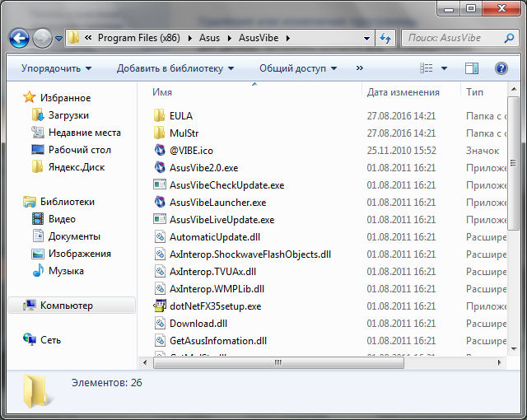The width and height of the screenshot is (527, 420).
Task: Navigate to Asus breadcrumb segment
Action: [x=209, y=38]
